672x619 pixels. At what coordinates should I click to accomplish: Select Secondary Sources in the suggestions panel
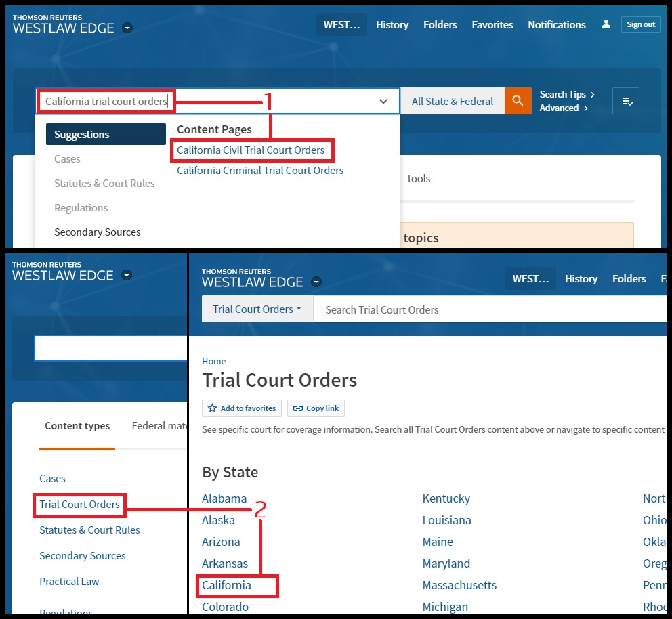[98, 232]
